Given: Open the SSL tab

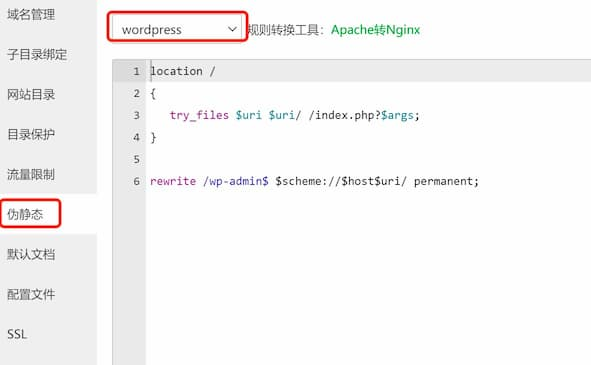Looking at the screenshot, I should tap(17, 334).
